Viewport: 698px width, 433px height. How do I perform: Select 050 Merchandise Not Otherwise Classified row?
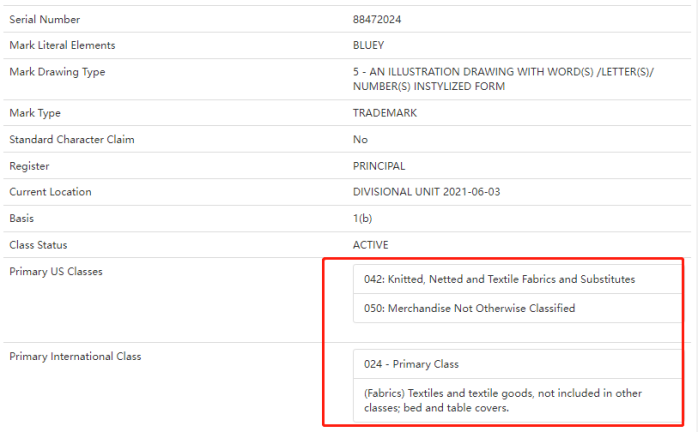[x=517, y=308]
